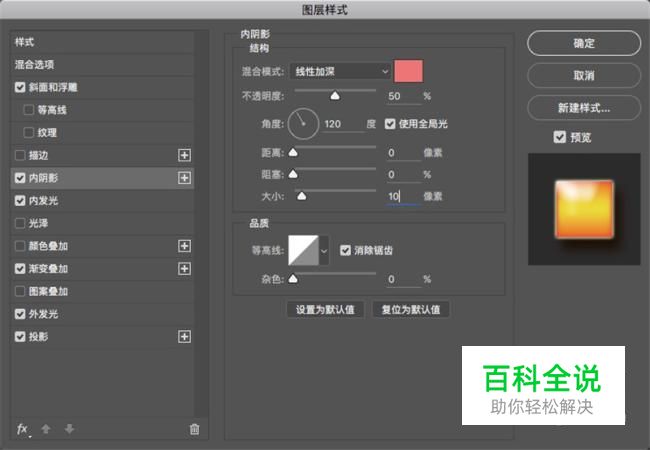Image resolution: width=650 pixels, height=450 pixels.
Task: Click the 阻塞 value field
Action: [403, 175]
